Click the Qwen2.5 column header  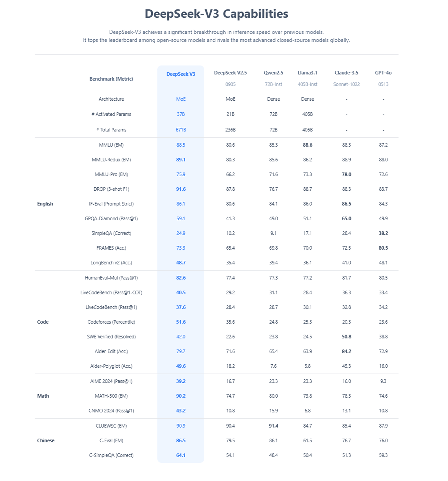click(x=273, y=73)
